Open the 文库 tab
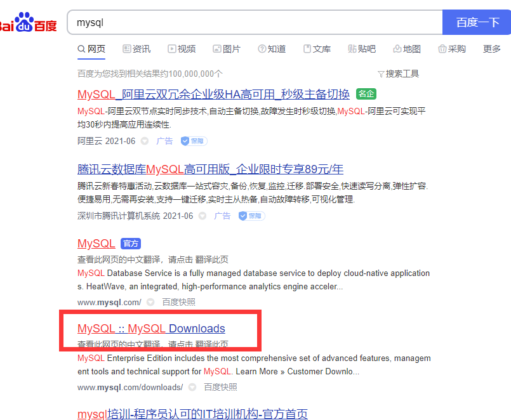The height and width of the screenshot is (420, 511). coord(317,49)
